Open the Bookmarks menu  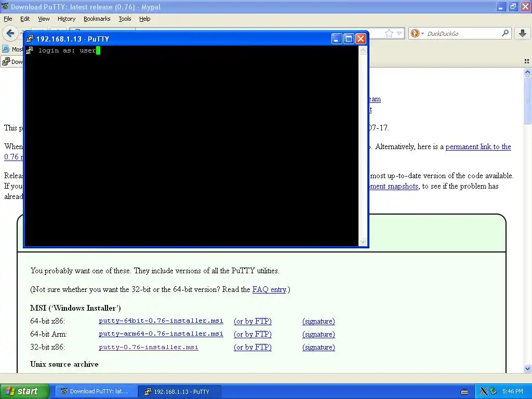(97, 19)
